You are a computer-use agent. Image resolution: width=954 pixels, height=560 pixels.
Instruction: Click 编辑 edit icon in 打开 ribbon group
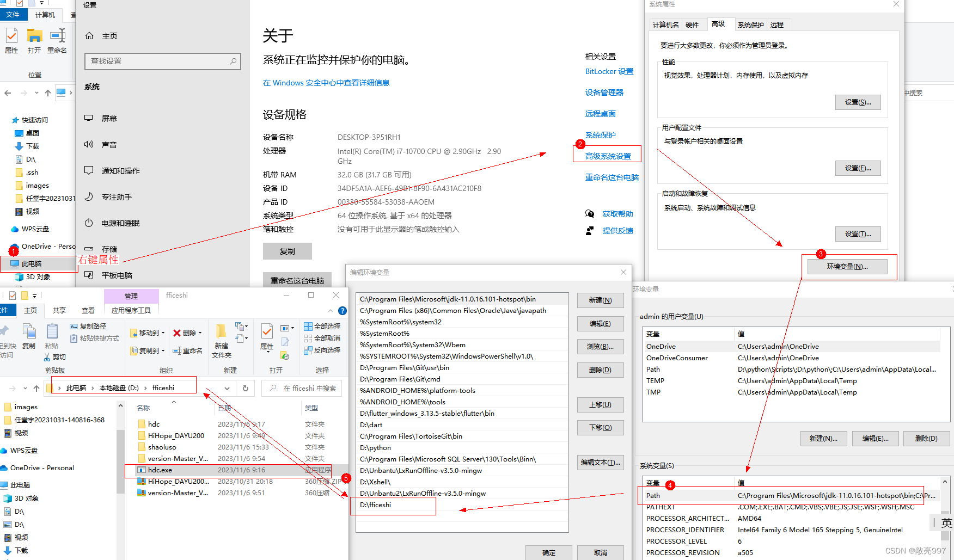285,342
